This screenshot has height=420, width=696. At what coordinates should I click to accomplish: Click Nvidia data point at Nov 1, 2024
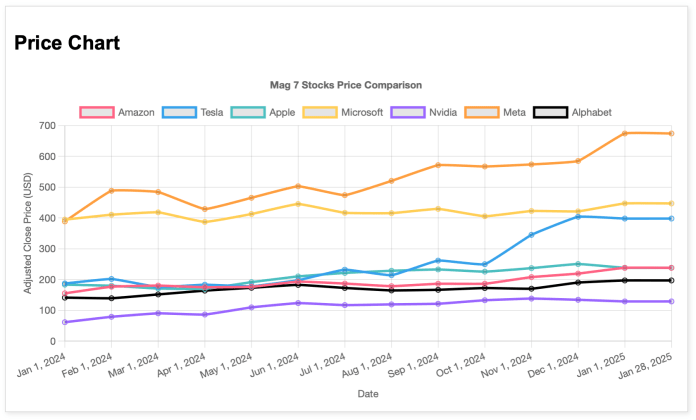click(x=531, y=298)
